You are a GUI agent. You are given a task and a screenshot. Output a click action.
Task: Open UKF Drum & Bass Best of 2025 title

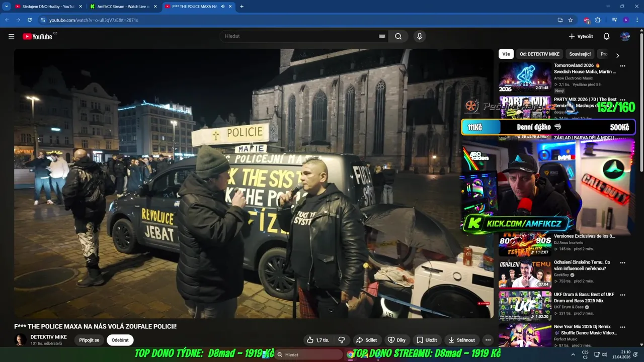(x=584, y=298)
